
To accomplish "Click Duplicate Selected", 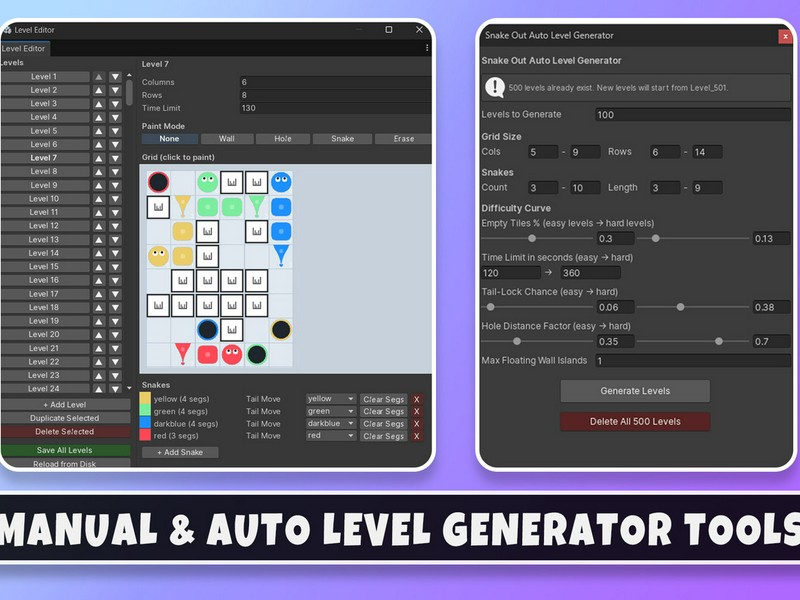I will click(65, 418).
